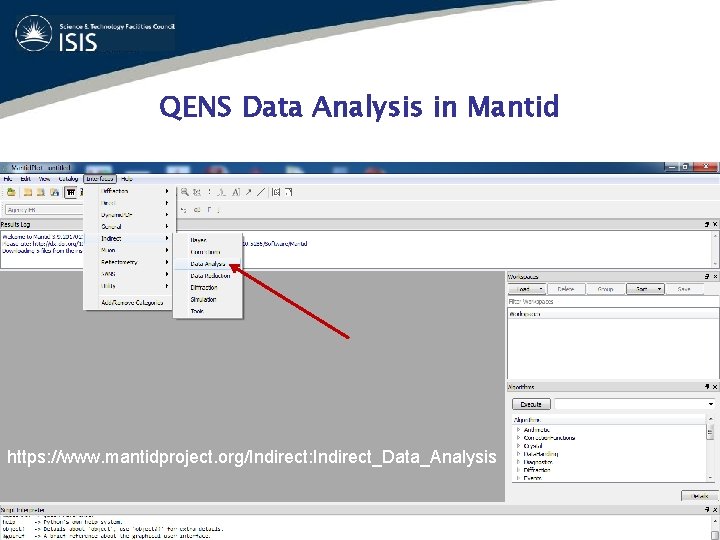Open the Utility interfaces submenu

130,286
